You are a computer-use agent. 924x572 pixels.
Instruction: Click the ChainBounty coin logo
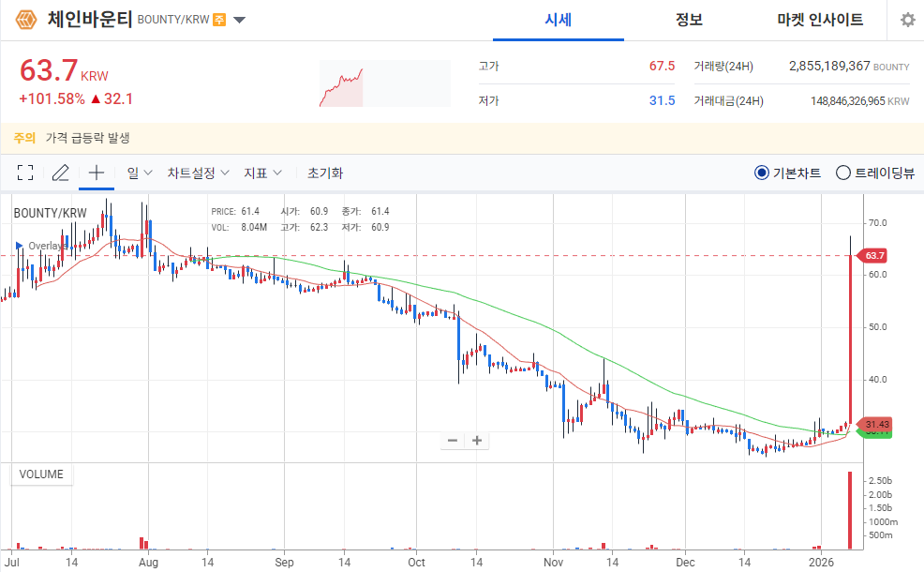point(25,19)
